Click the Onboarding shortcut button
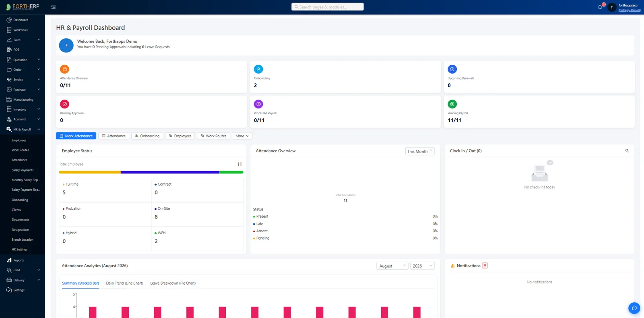This screenshot has height=318, width=644. [x=147, y=136]
